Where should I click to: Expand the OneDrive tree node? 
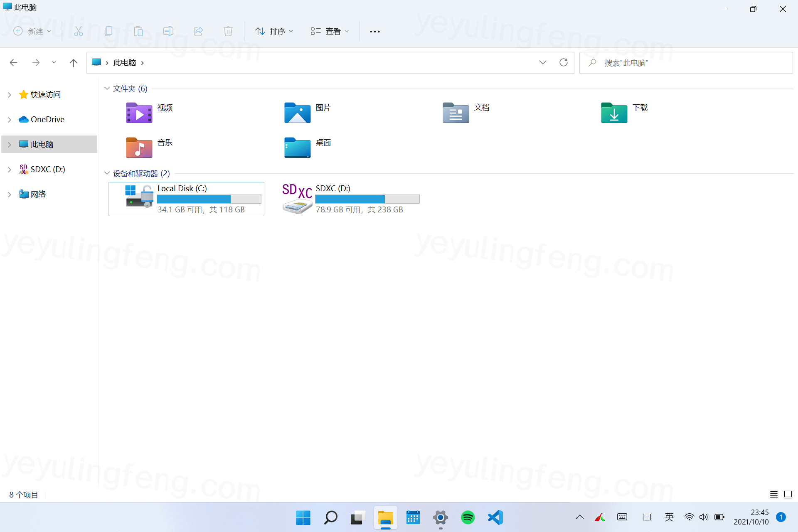point(9,120)
